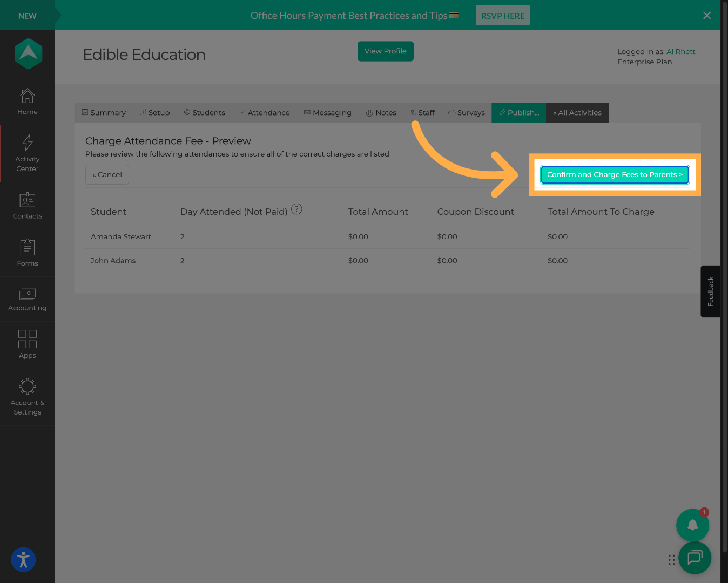Open the chat bubble widget
The width and height of the screenshot is (728, 583).
[x=695, y=558]
